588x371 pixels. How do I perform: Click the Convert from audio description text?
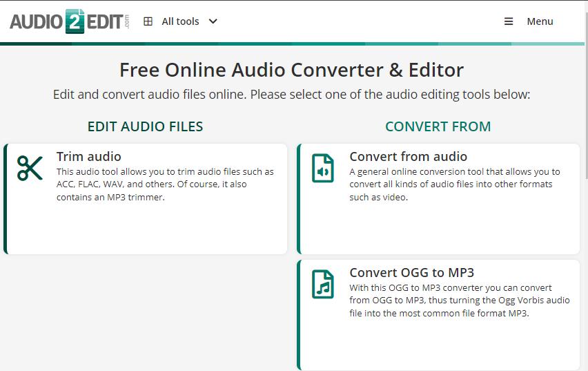click(x=455, y=184)
